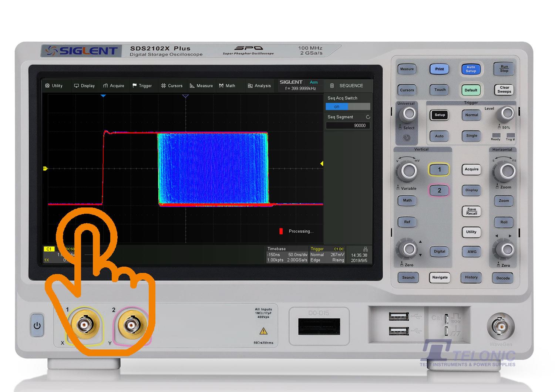Open the on-screen Cursors menu
This screenshot has height=392, width=555.
point(172,86)
